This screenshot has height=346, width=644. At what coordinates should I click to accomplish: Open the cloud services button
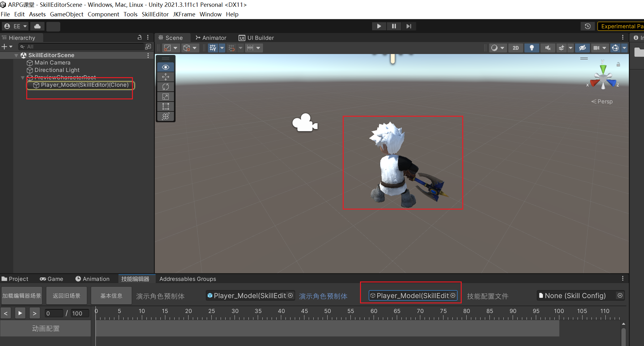click(x=37, y=26)
